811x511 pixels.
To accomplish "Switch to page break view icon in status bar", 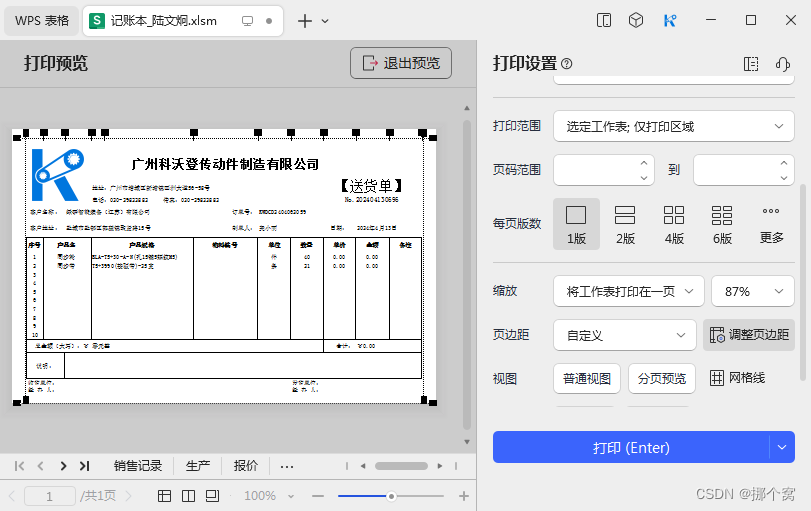I will tap(212, 496).
